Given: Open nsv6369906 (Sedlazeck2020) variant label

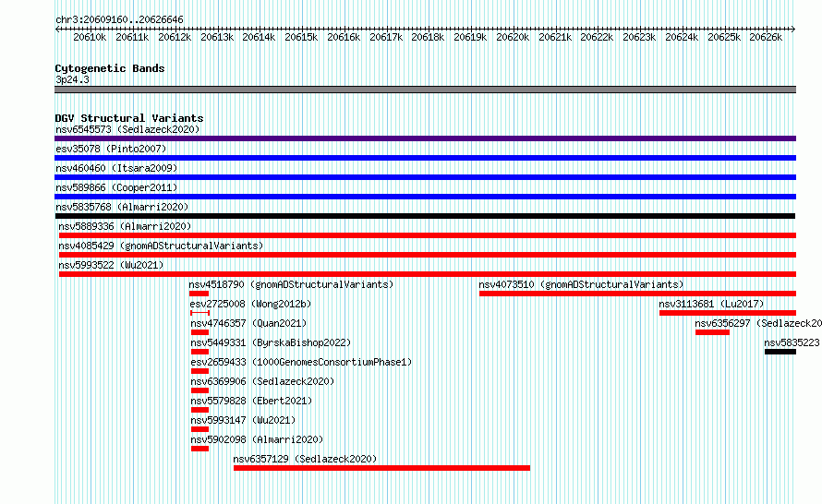Looking at the screenshot, I should [262, 381].
